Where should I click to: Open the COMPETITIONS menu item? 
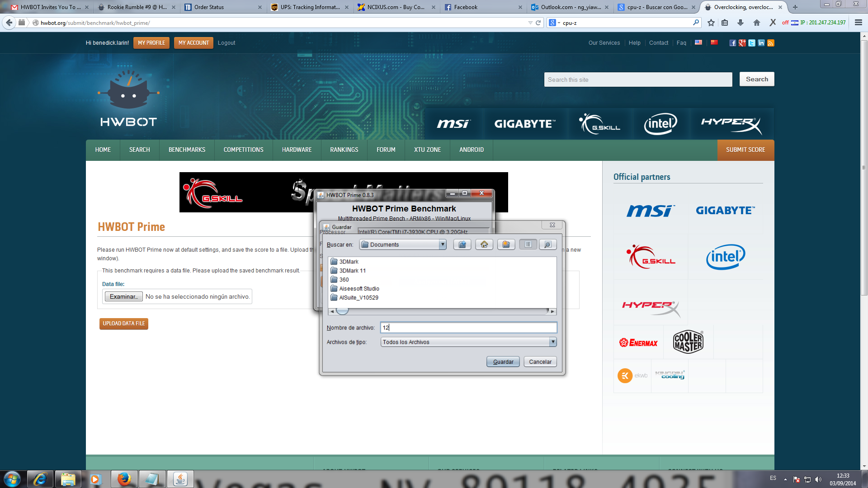coord(243,150)
